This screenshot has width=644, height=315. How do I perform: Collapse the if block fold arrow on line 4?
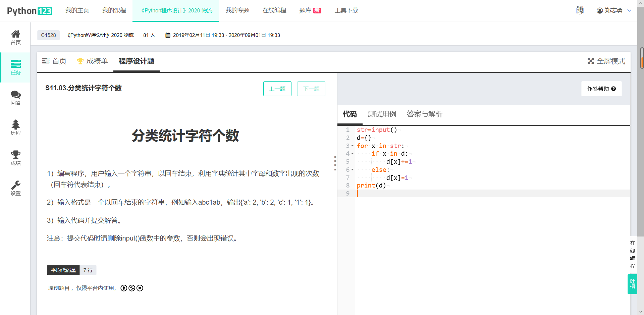[352, 154]
